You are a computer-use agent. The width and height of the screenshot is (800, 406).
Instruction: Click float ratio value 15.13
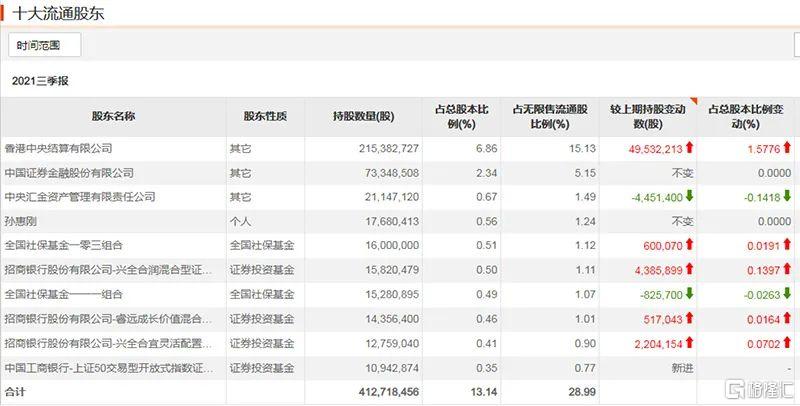point(582,148)
